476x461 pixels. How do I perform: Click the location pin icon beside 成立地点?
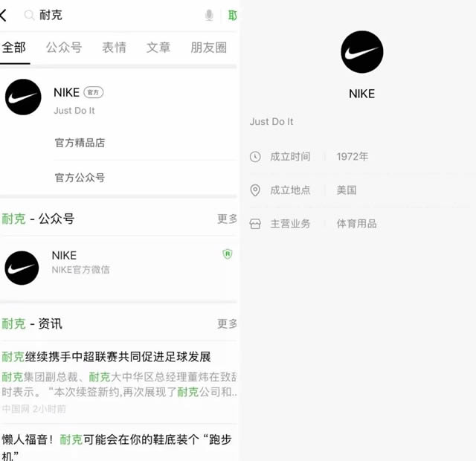pyautogui.click(x=255, y=190)
